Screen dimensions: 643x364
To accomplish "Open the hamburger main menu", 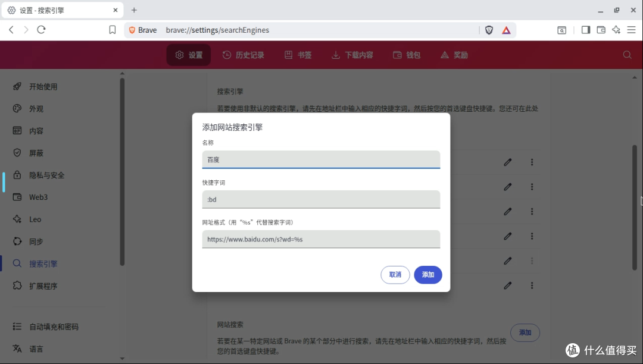I will [x=632, y=30].
